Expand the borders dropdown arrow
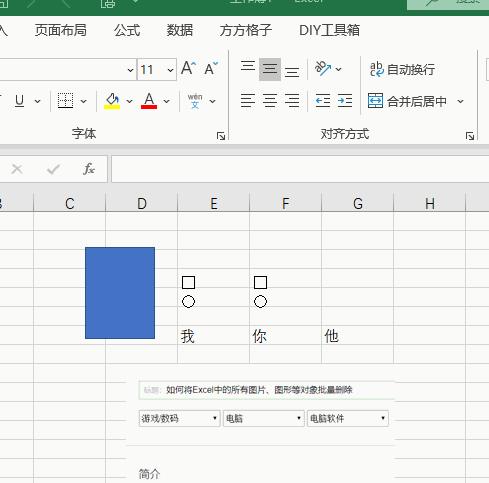 (83, 101)
